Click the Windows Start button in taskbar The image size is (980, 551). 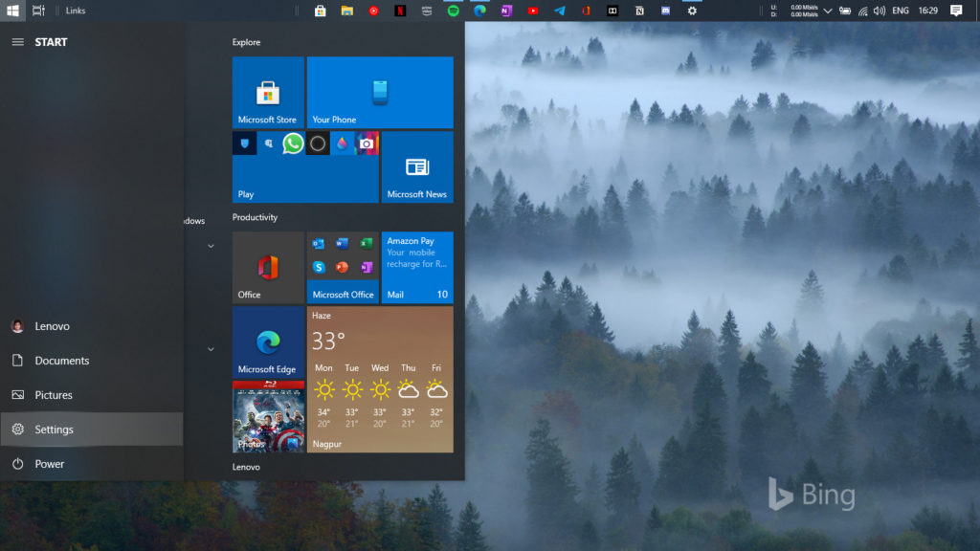click(x=12, y=11)
